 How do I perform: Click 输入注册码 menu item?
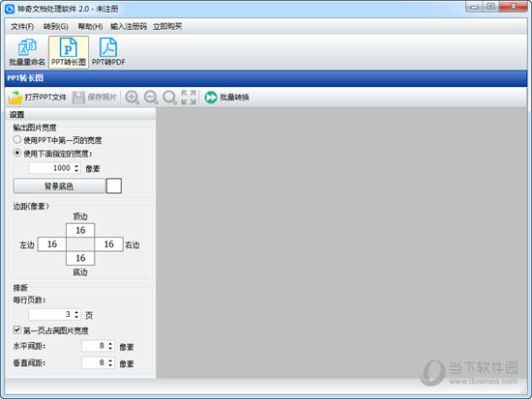click(x=129, y=26)
